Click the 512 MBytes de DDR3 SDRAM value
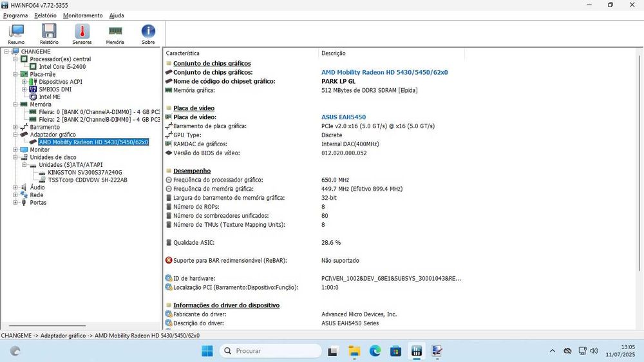Image resolution: width=644 pixels, height=362 pixels. click(x=369, y=90)
